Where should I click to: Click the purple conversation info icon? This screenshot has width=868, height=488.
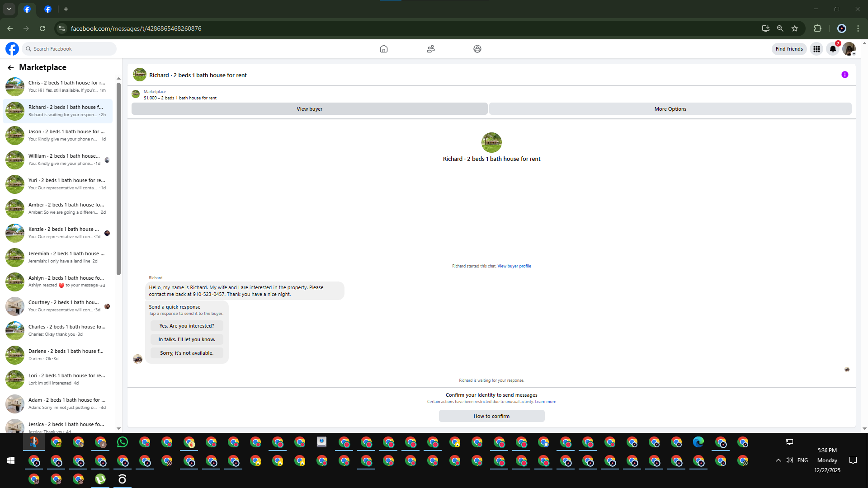point(844,75)
